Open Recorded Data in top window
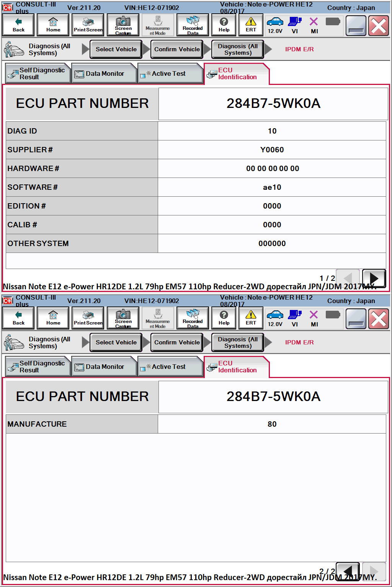The width and height of the screenshot is (392, 587). (193, 25)
